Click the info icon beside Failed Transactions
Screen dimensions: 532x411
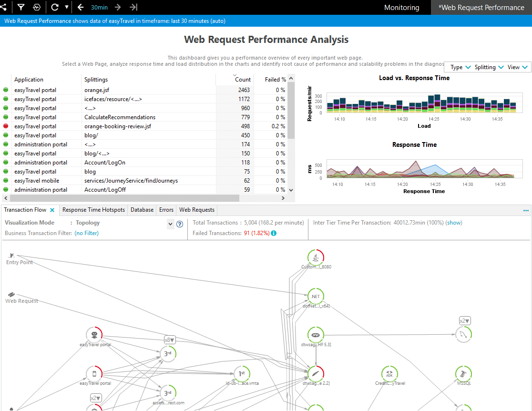pos(274,233)
